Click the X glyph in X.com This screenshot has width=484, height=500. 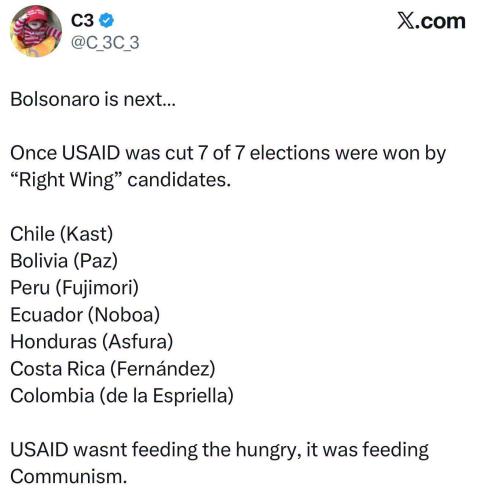407,21
